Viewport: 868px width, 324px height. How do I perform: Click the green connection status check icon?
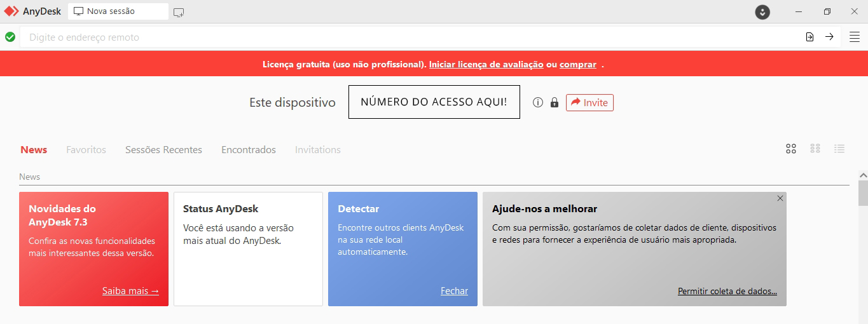(10, 37)
